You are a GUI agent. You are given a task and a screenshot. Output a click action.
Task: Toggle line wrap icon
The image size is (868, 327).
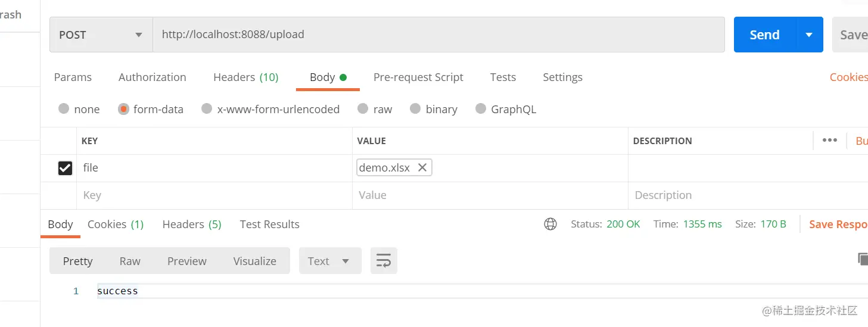tap(384, 261)
